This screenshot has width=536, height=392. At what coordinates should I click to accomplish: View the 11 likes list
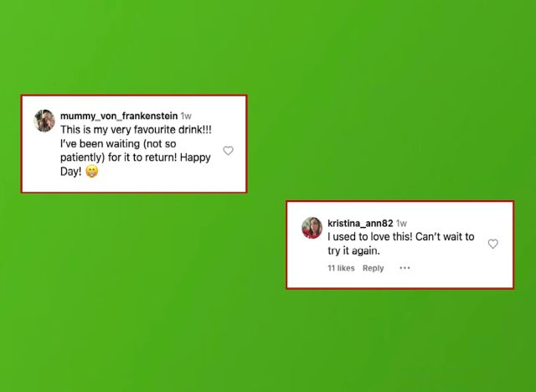point(341,268)
